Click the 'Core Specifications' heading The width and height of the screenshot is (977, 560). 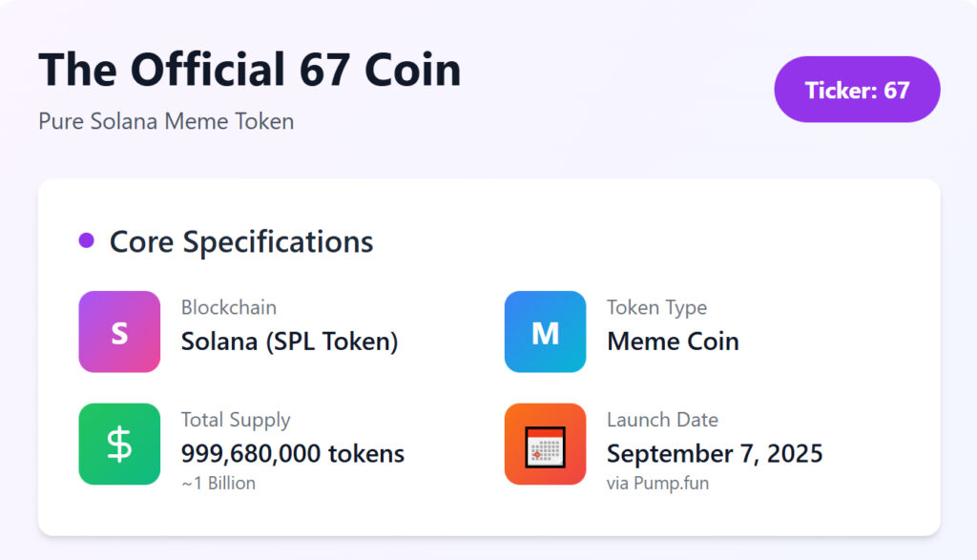pos(241,241)
